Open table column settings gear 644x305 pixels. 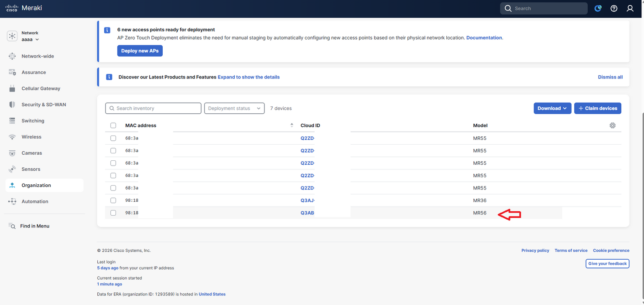click(x=613, y=125)
